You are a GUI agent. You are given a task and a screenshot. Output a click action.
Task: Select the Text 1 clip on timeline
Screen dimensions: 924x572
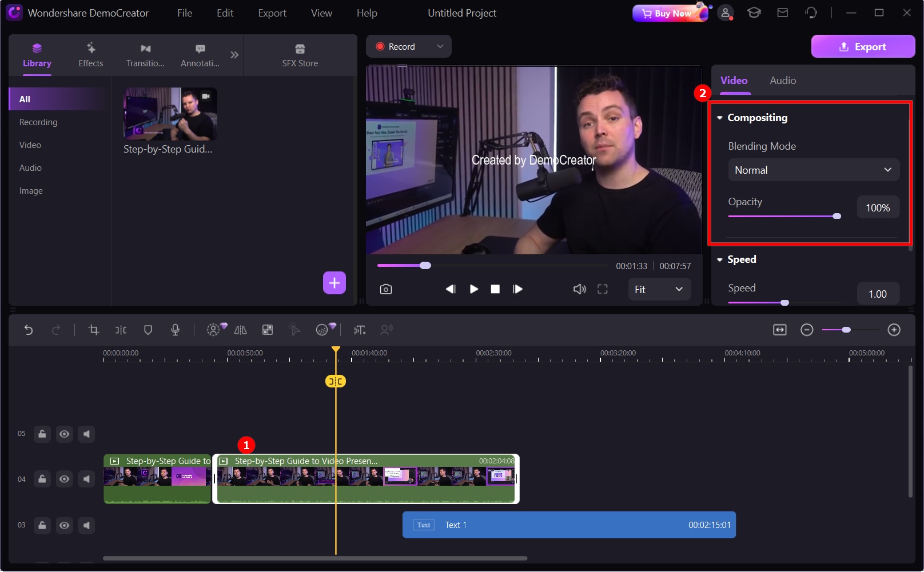tap(569, 525)
